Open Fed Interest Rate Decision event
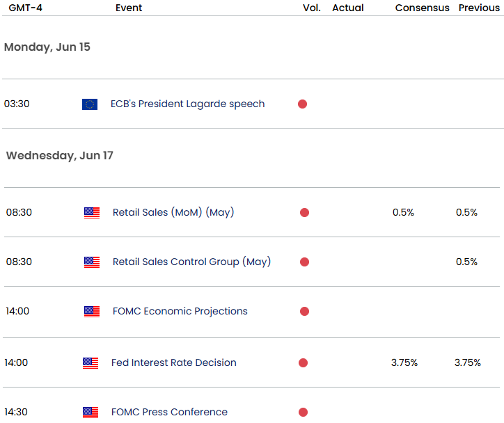Image resolution: width=504 pixels, height=423 pixels. 174,363
